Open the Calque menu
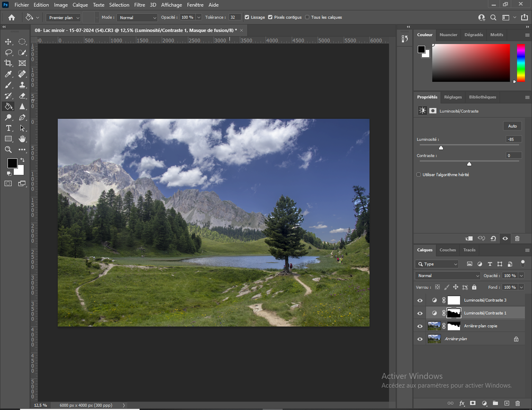532x410 pixels. [x=80, y=5]
